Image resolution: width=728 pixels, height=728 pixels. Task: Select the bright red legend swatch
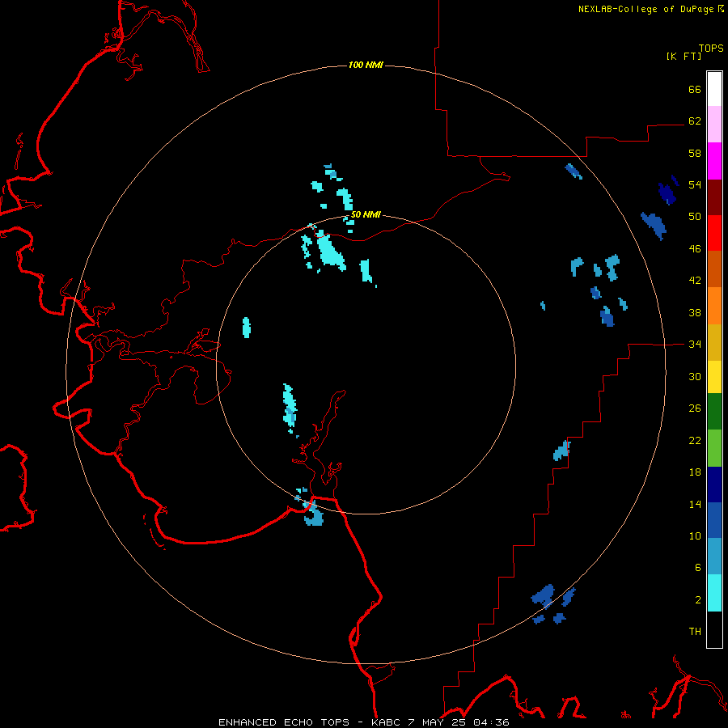[714, 233]
